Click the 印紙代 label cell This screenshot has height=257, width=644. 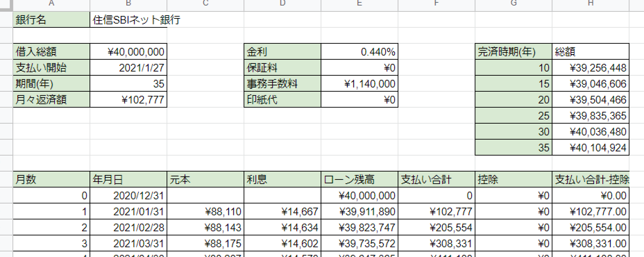pyautogui.click(x=282, y=100)
